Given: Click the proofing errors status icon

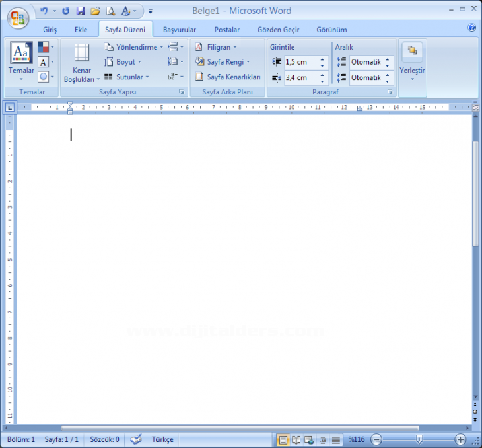Looking at the screenshot, I should click(x=135, y=439).
